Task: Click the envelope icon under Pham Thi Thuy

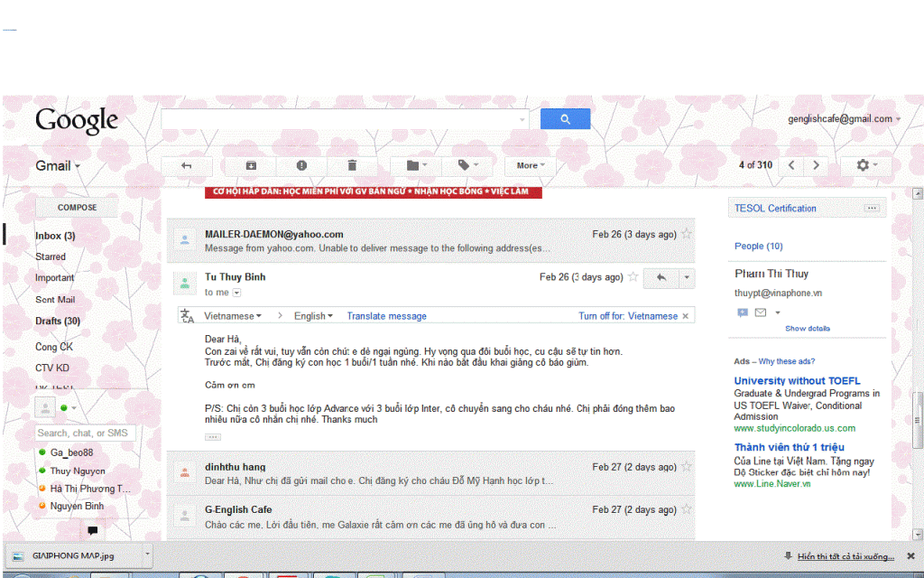Action: (761, 312)
